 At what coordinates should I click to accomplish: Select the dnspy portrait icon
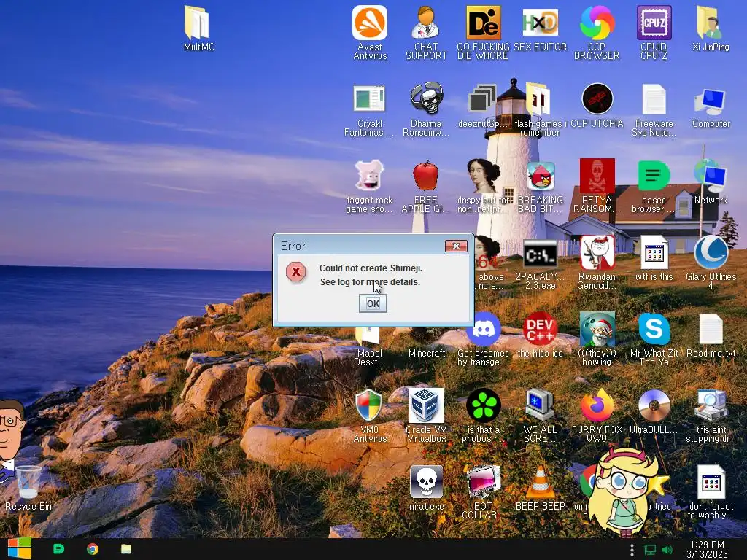coord(483,186)
